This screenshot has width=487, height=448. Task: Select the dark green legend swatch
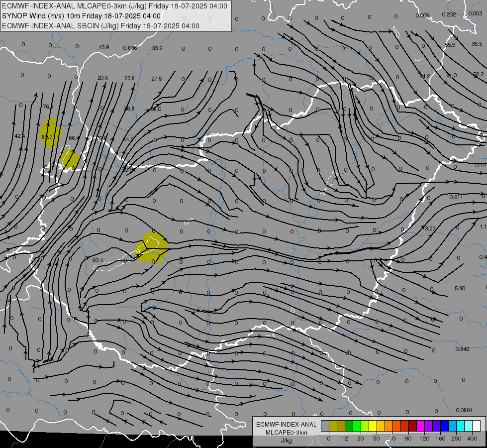pos(349,426)
